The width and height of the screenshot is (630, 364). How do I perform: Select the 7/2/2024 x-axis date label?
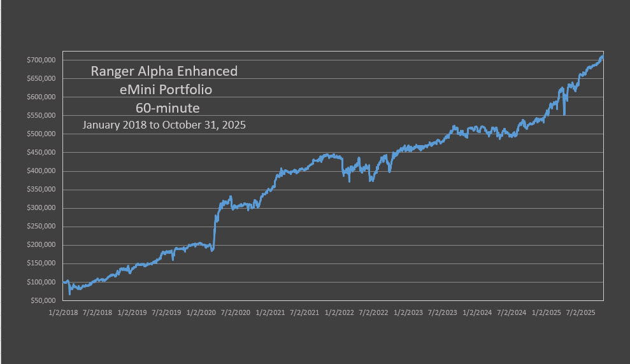click(511, 312)
